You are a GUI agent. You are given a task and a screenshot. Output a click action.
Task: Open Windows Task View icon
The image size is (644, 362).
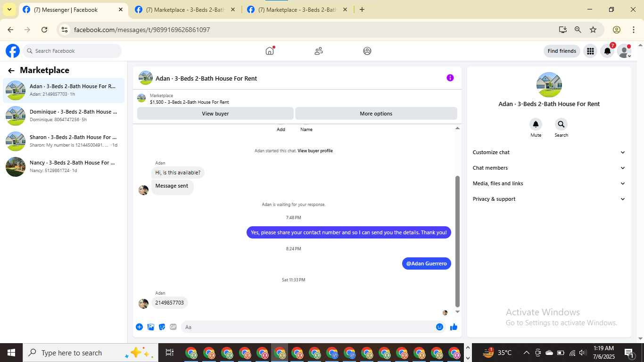tap(170, 353)
